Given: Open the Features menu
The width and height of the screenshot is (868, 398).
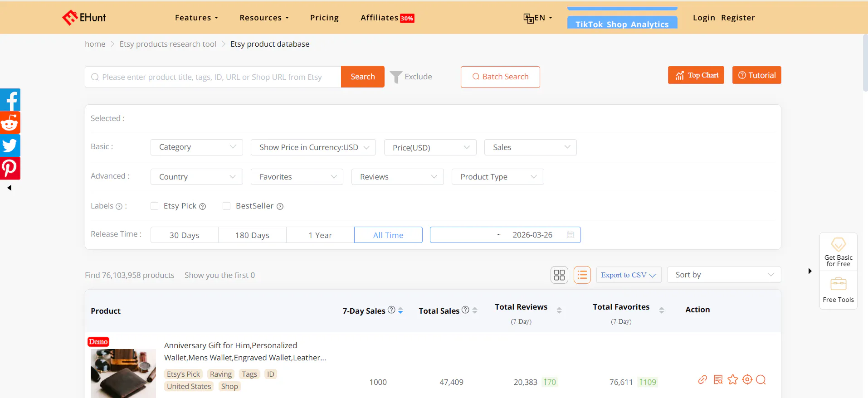Looking at the screenshot, I should click(196, 18).
